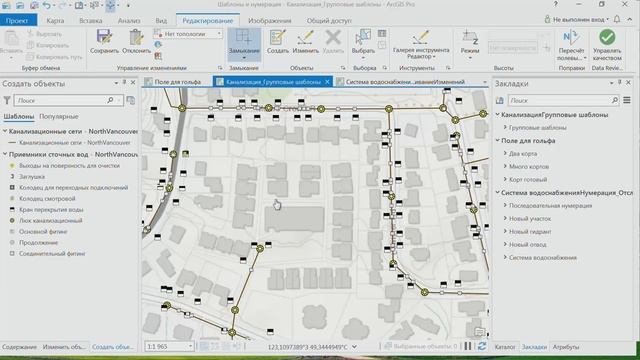Collapse КанализацияГрупповые шаблоны bookmark group
The height and width of the screenshot is (360, 640).
pos(498,115)
